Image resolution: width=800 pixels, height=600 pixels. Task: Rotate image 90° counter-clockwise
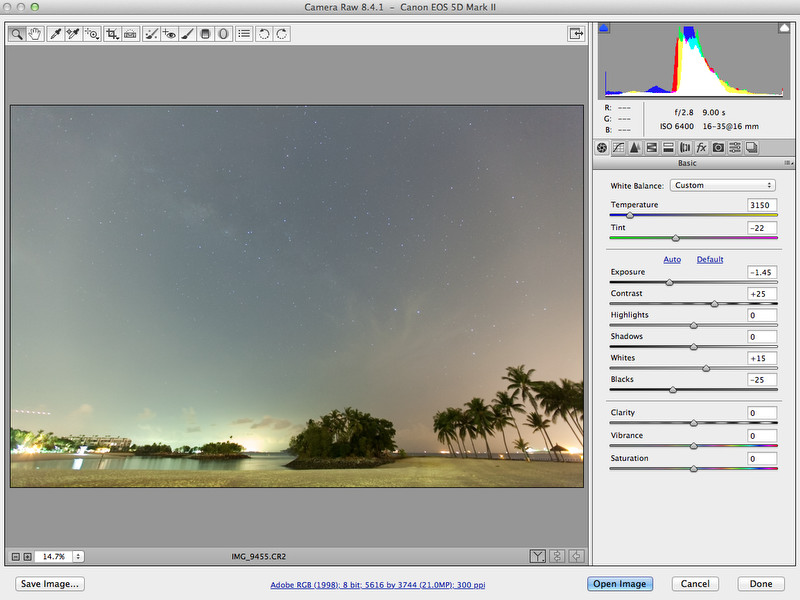[264, 34]
